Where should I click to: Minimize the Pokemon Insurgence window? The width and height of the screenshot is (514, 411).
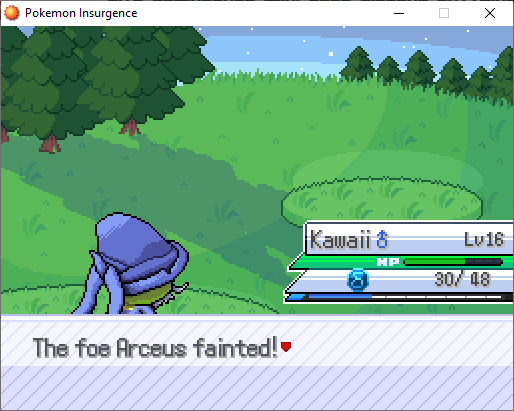[399, 13]
